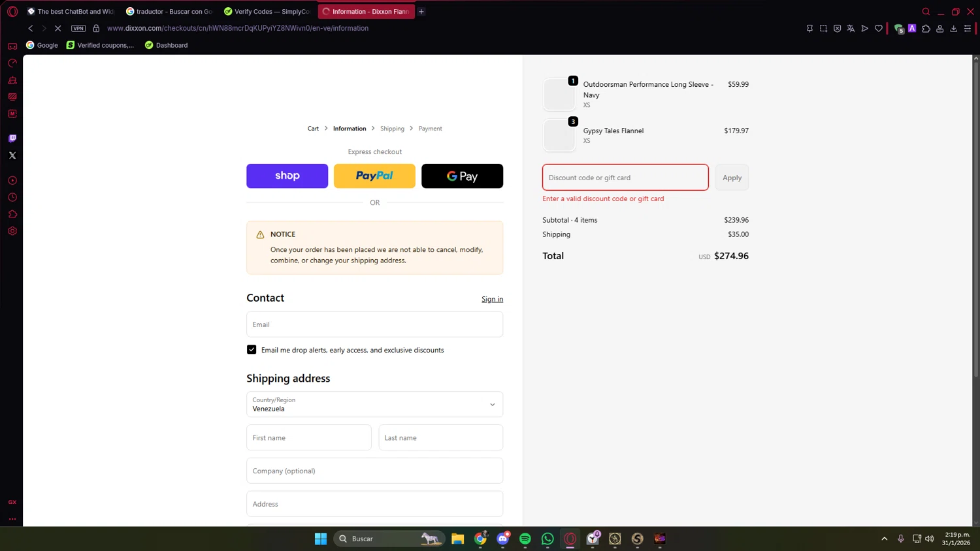Viewport: 980px width, 551px height.
Task: Open Extensions cube icon in sidebar
Action: click(x=12, y=214)
